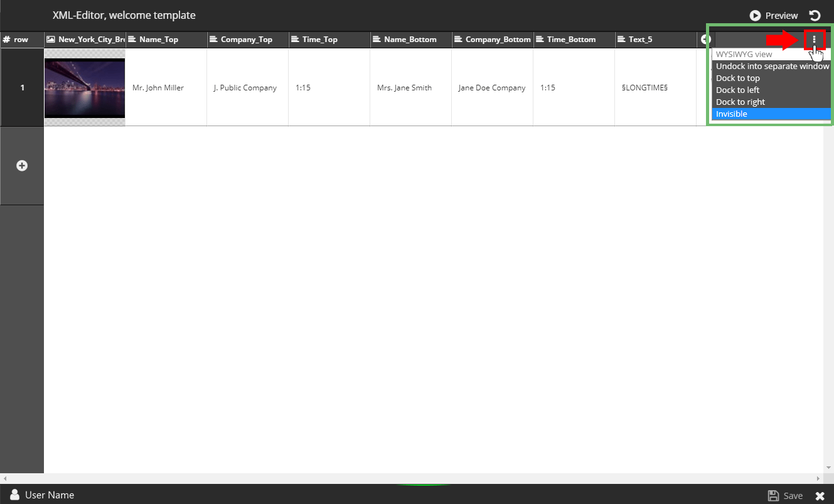The image size is (834, 504).
Task: Select the Name_Top column header
Action: coord(166,40)
